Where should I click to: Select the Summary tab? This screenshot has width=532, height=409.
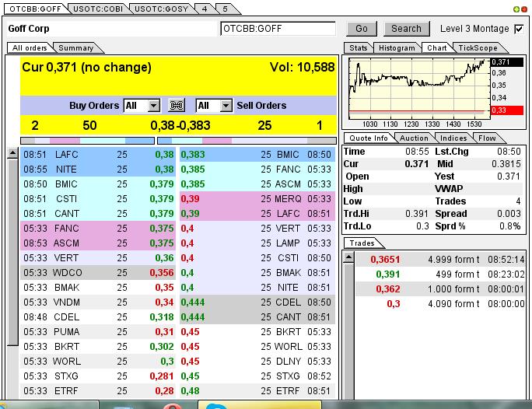(76, 47)
